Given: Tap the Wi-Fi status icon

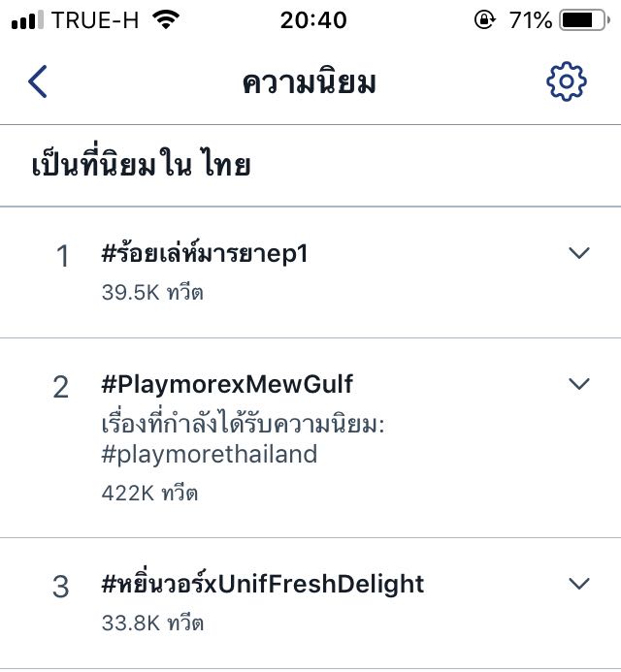Looking at the screenshot, I should tap(166, 19).
